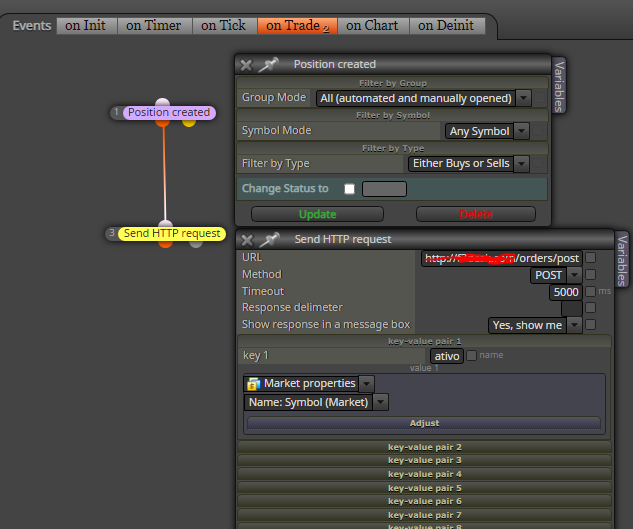Select the Send HTTP request block
The width and height of the screenshot is (633, 529).
tap(172, 233)
